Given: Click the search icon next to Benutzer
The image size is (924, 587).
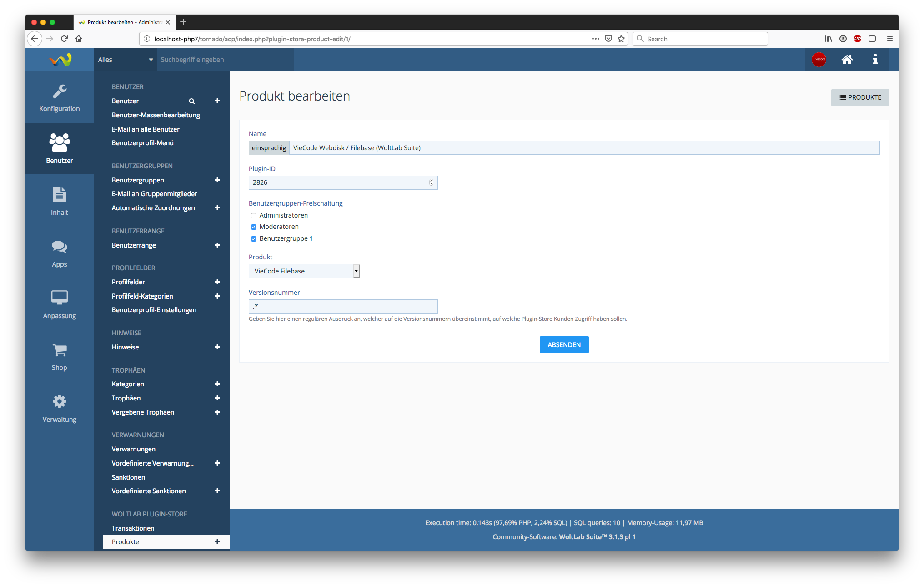Looking at the screenshot, I should point(192,101).
